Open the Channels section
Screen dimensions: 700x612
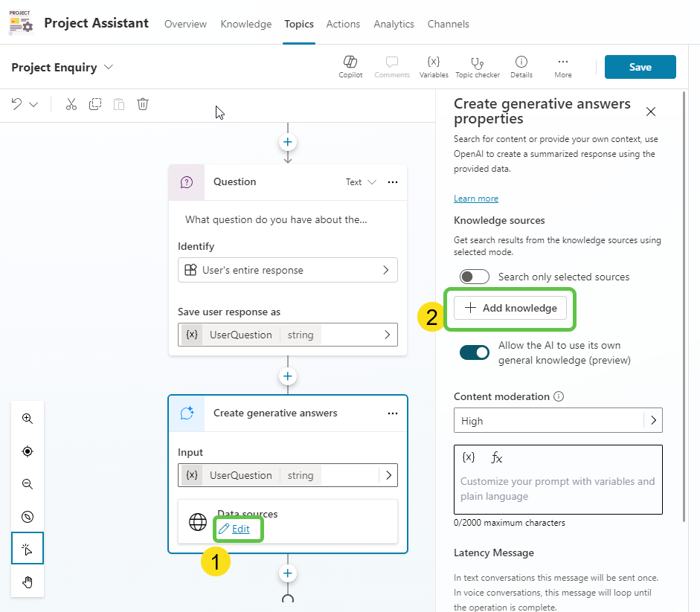(448, 24)
